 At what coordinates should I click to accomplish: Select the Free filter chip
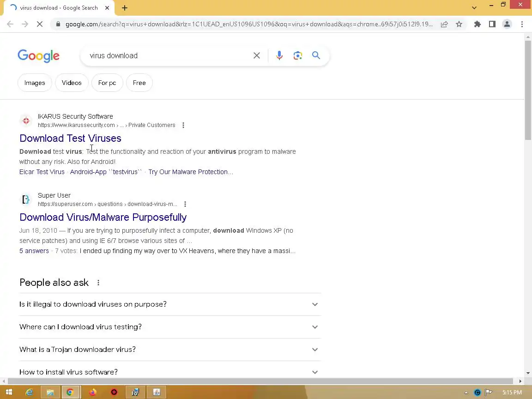[x=139, y=83]
